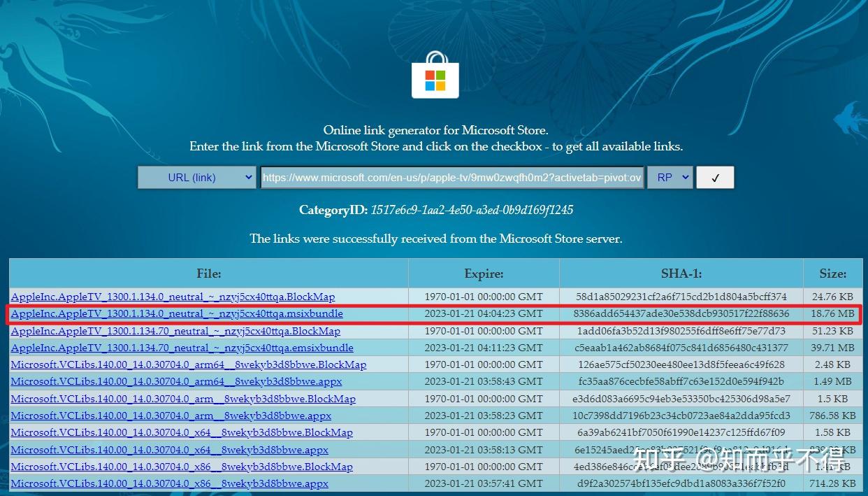Select SHA-1 hash 58d1a85029231cf2a6f715cd2b1d804a5bcff374
The image size is (868, 496).
[x=681, y=297]
